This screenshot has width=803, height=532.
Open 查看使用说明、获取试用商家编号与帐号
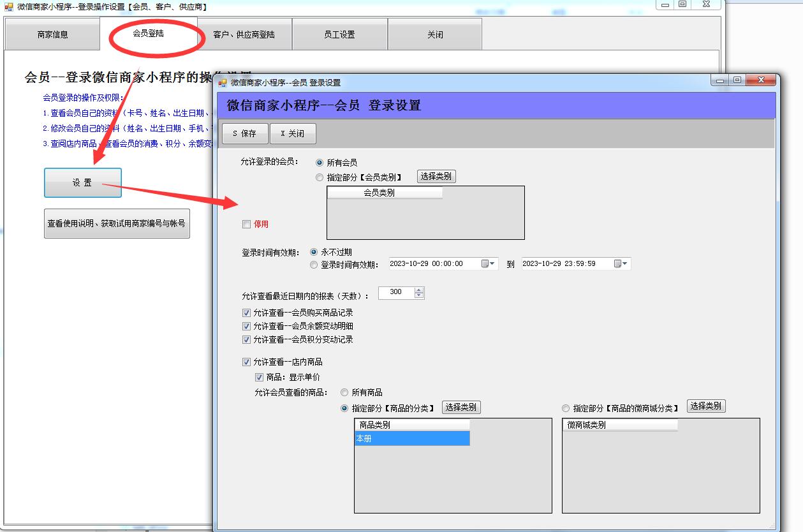click(x=117, y=224)
